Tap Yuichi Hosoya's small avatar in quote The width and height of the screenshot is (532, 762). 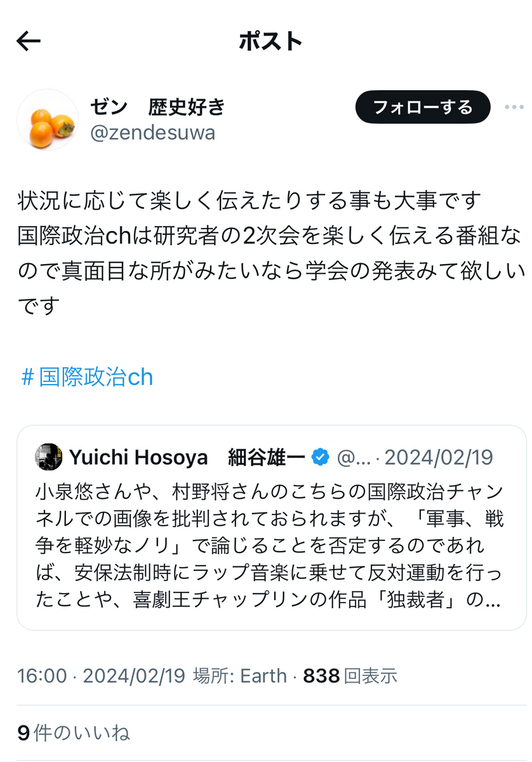coord(48,457)
